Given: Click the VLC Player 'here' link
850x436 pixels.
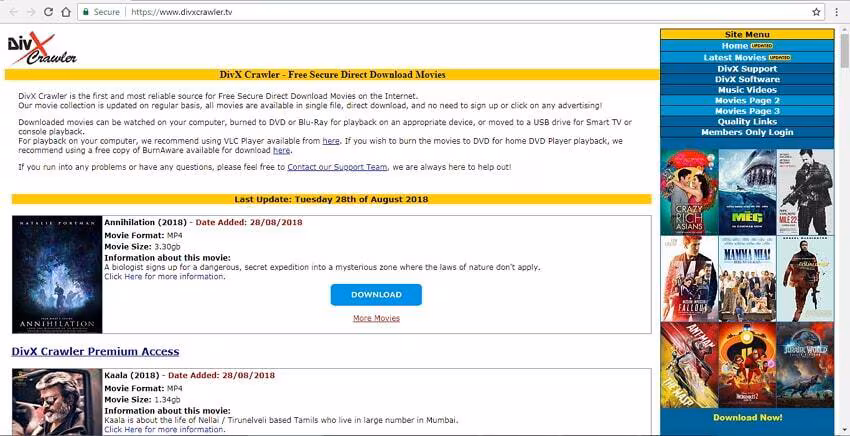Looking at the screenshot, I should (x=331, y=141).
